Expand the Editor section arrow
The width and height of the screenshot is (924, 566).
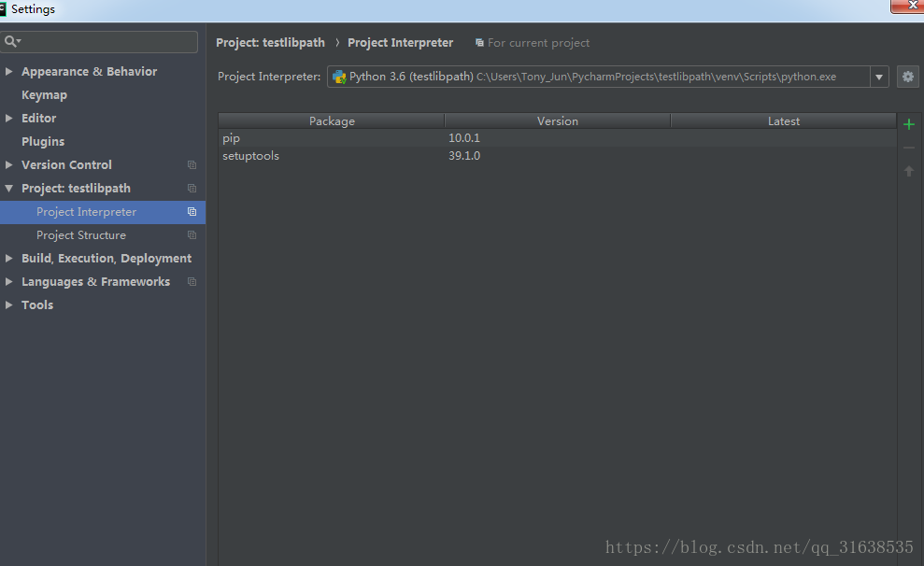8,118
